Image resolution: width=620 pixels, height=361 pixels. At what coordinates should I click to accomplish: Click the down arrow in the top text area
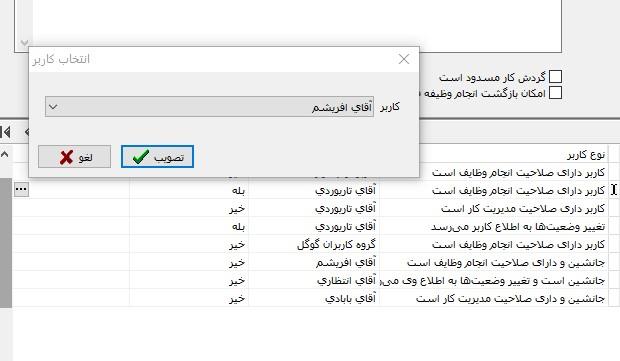pos(25,42)
